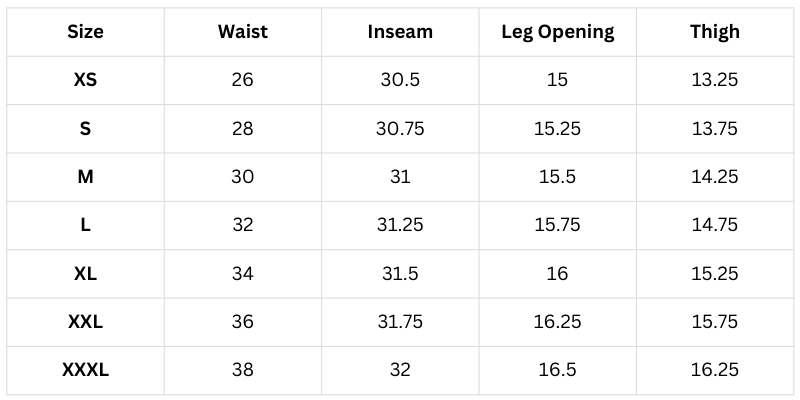
Task: Click inseam value 31.75
Action: coord(401,322)
